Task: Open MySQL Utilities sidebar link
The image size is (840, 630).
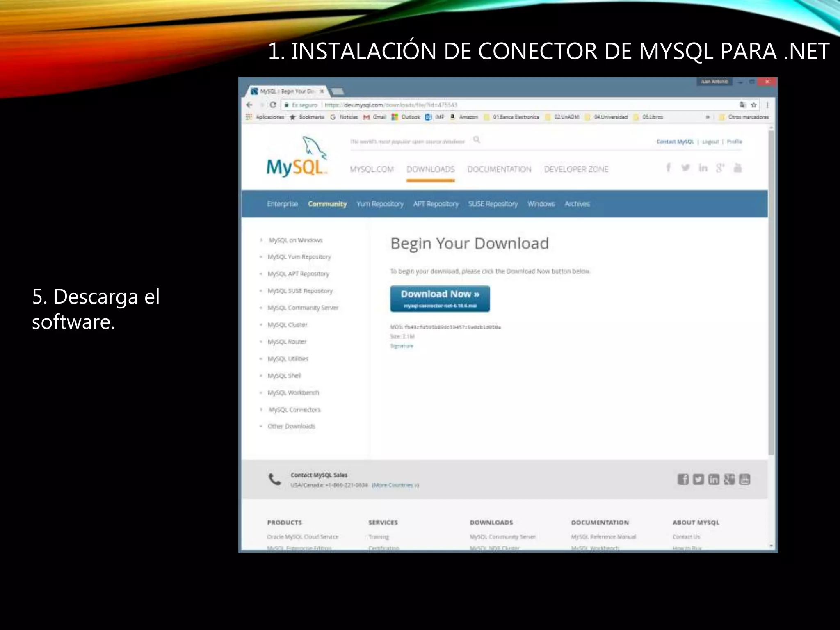Action: [288, 359]
